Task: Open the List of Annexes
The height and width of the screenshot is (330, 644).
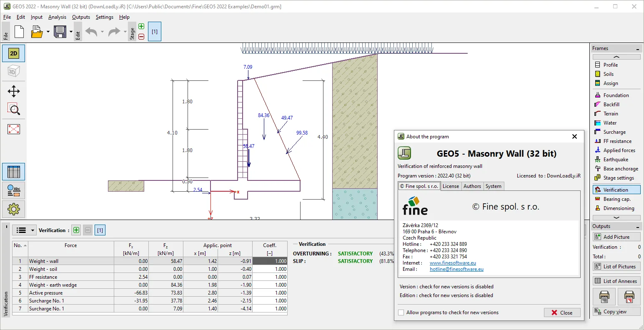Action: tap(616, 281)
